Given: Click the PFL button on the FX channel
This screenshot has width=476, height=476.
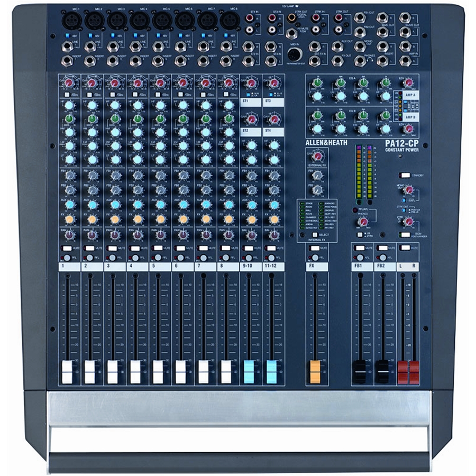Looking at the screenshot, I should (315, 258).
